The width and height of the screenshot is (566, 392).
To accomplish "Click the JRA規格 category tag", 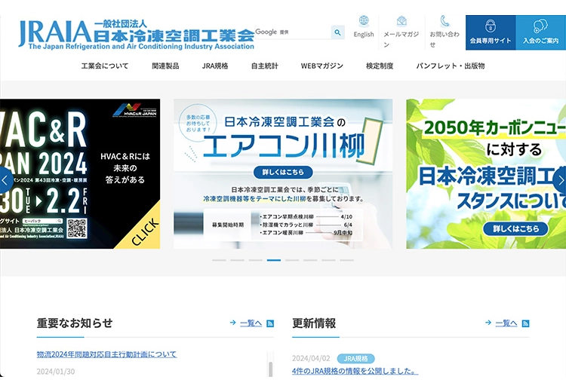I will point(356,359).
